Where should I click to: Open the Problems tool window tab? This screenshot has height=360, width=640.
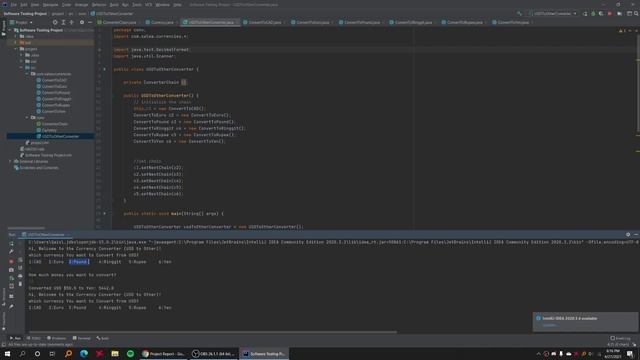coord(56,338)
